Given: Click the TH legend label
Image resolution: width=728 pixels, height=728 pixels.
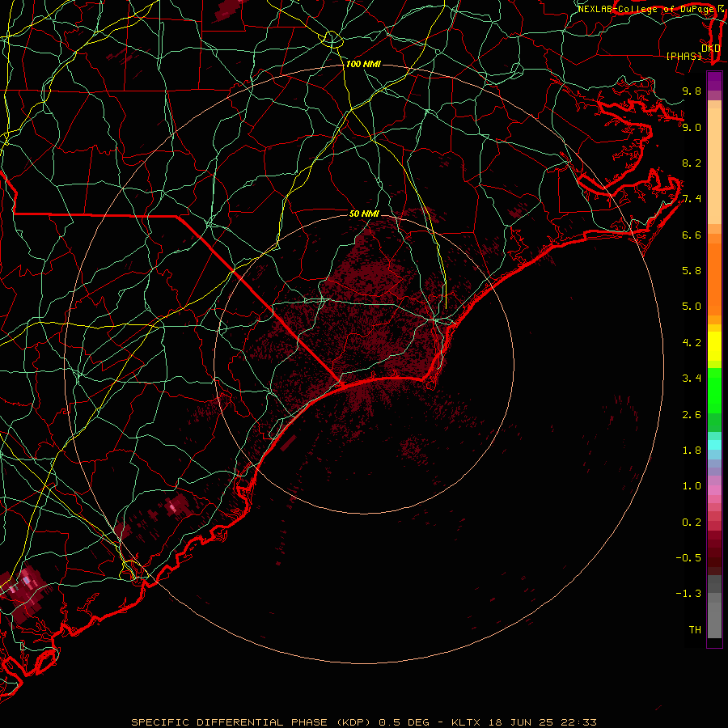Looking at the screenshot, I should tap(695, 630).
